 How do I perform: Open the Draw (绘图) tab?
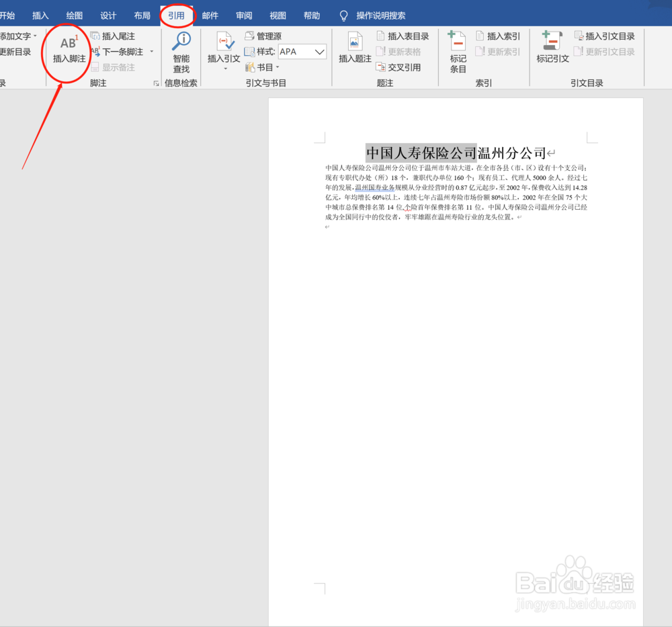tap(74, 15)
